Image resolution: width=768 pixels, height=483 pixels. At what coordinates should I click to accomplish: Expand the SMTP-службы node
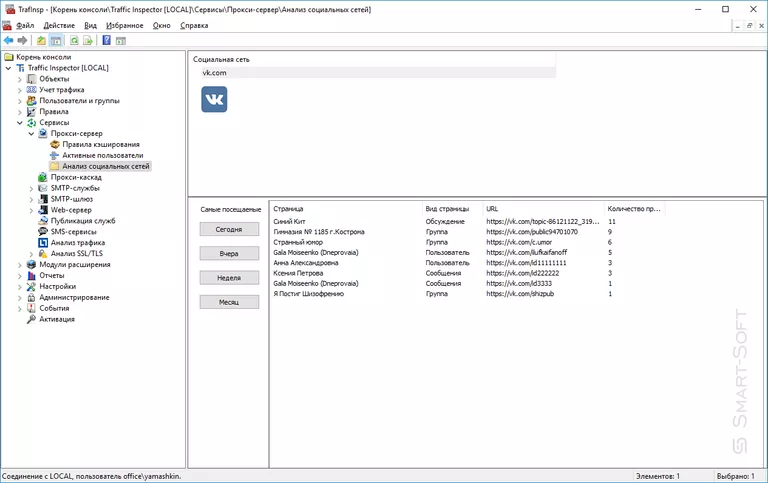[31, 188]
